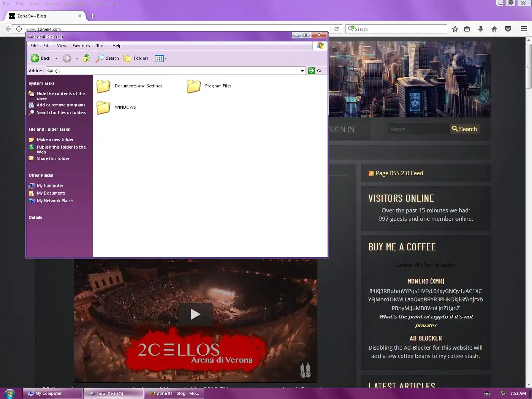Open Search in Explorer toolbar
Viewport: 532px width, 399px height.
coord(107,58)
